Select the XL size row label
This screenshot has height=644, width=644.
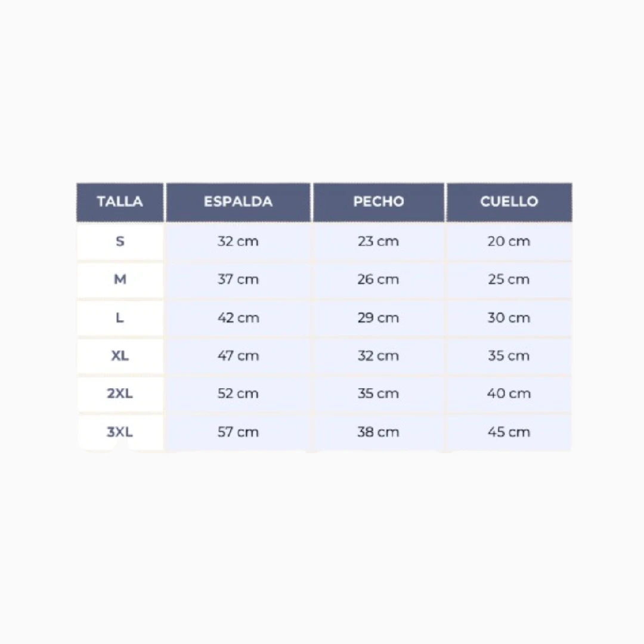[120, 355]
